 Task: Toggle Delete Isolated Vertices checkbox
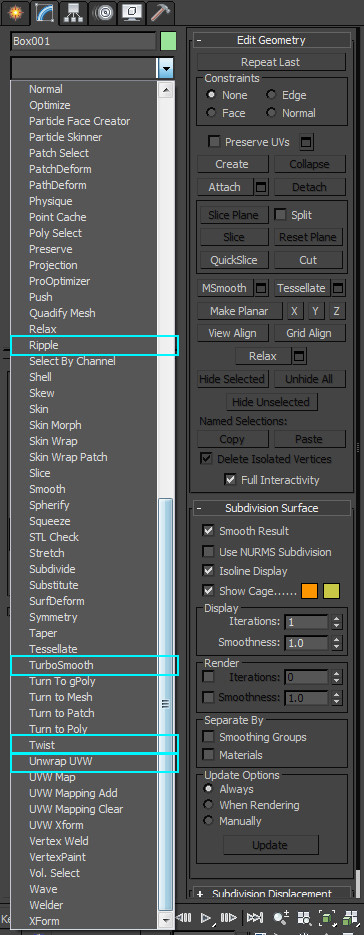point(206,459)
